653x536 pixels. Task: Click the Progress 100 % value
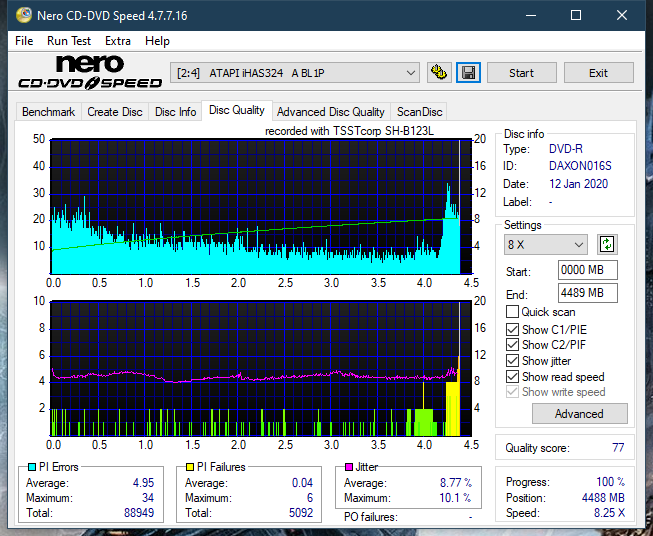click(x=610, y=482)
